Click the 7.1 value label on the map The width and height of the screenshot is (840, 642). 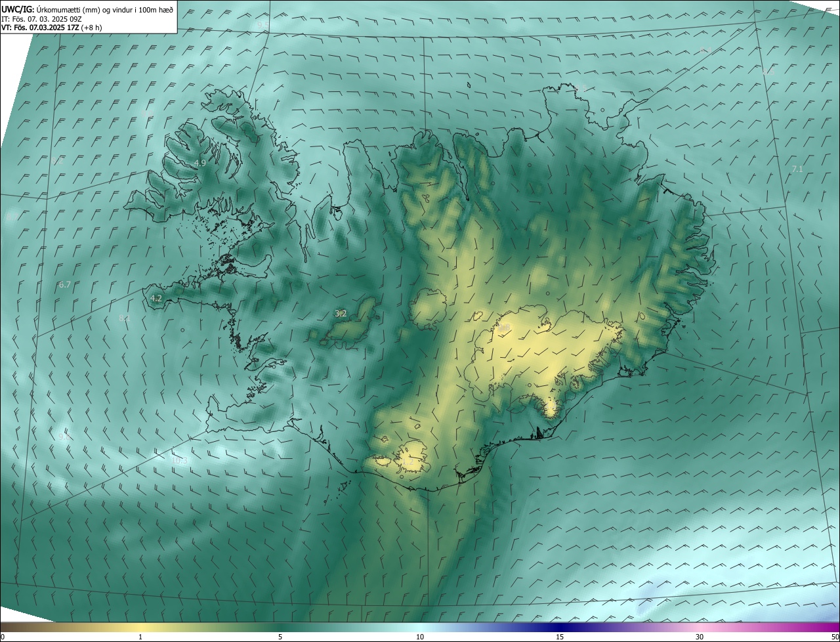(797, 169)
